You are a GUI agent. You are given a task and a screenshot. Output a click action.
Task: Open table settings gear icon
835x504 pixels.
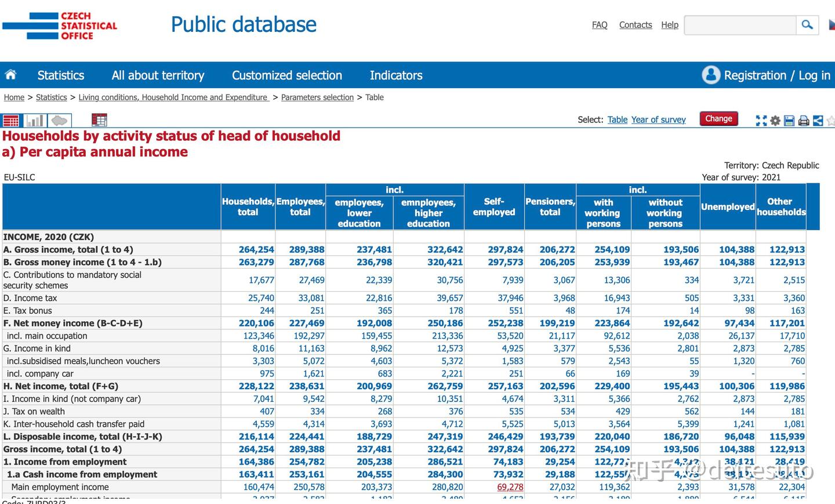(775, 121)
